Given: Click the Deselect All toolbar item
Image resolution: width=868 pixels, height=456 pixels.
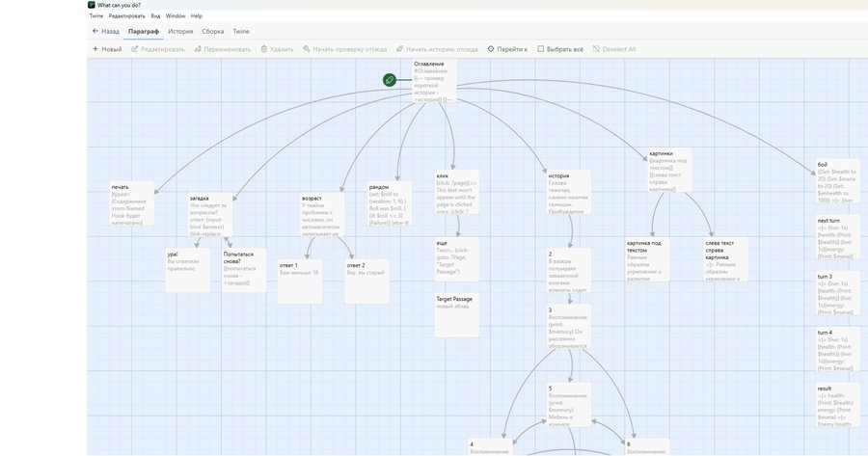Looking at the screenshot, I should [x=614, y=49].
